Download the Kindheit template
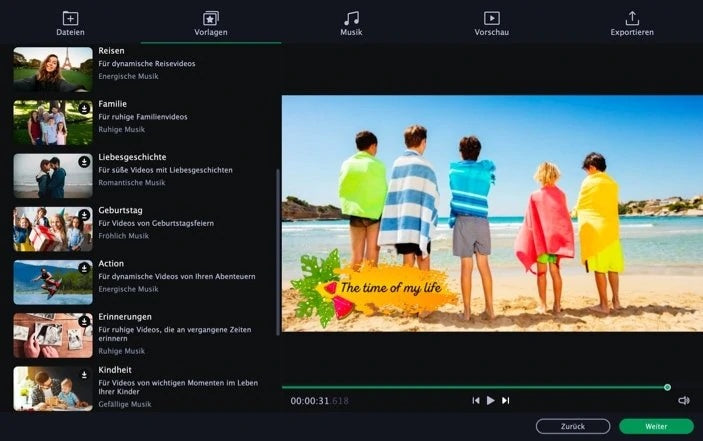 coord(85,375)
